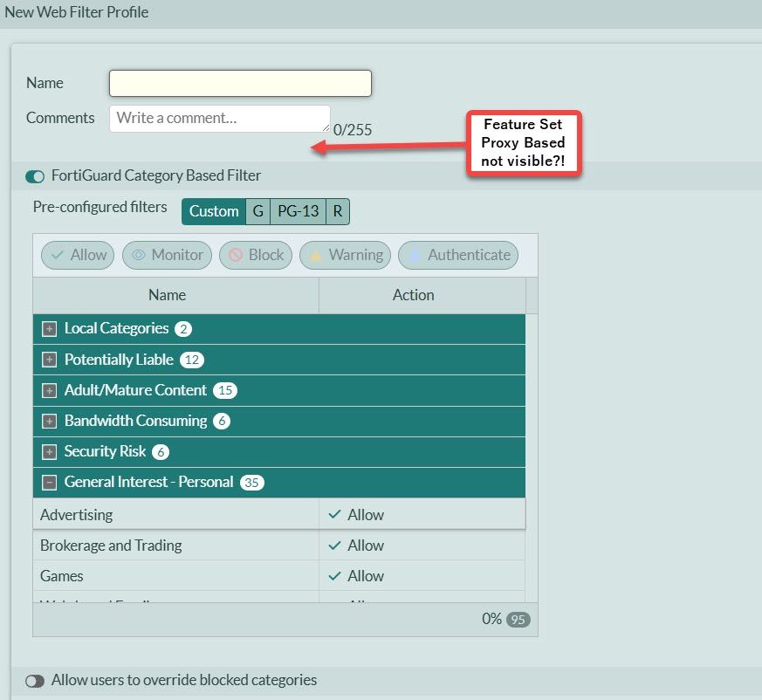This screenshot has height=700, width=762.
Task: Click the Authenticate action button
Action: tap(458, 255)
